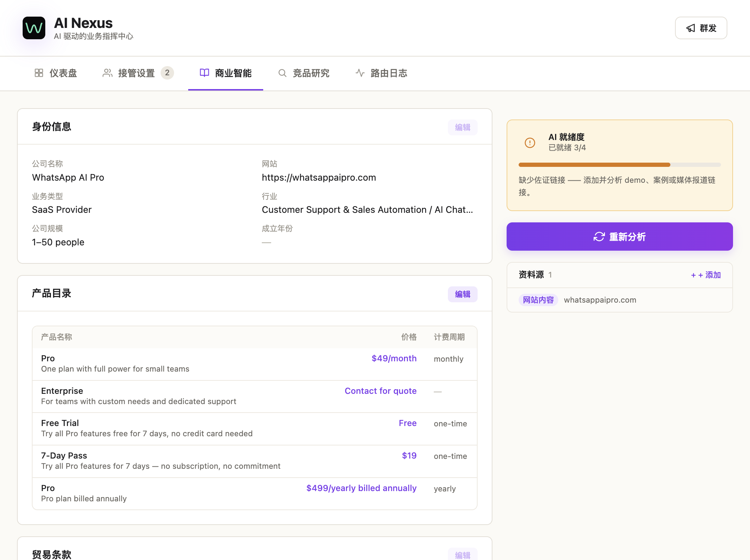Screen dimensions: 750x560
Task: Go to the 竞品研究 tab
Action: 304,73
